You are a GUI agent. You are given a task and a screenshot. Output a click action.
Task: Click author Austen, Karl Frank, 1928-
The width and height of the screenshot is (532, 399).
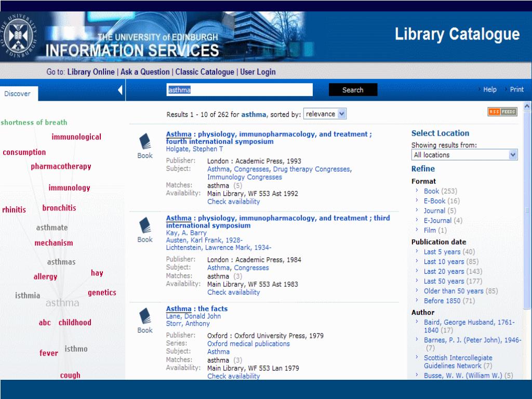coord(204,240)
